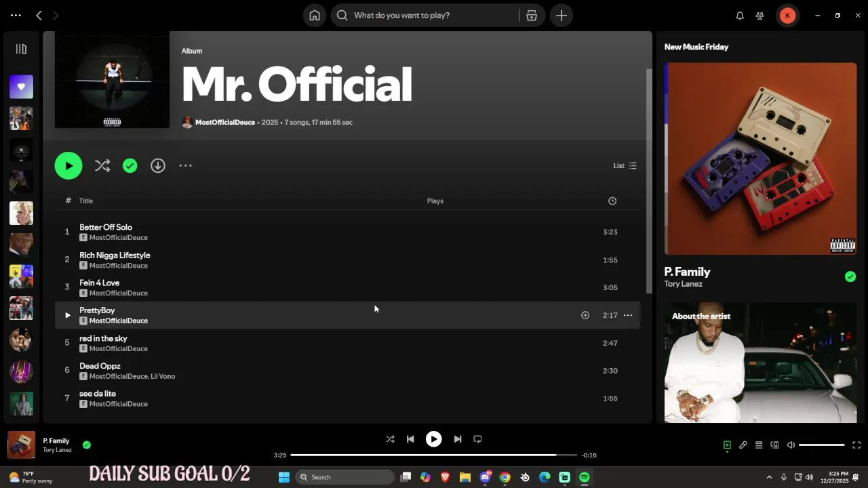The image size is (868, 488).
Task: Open the lyrics microphone icon
Action: [743, 445]
